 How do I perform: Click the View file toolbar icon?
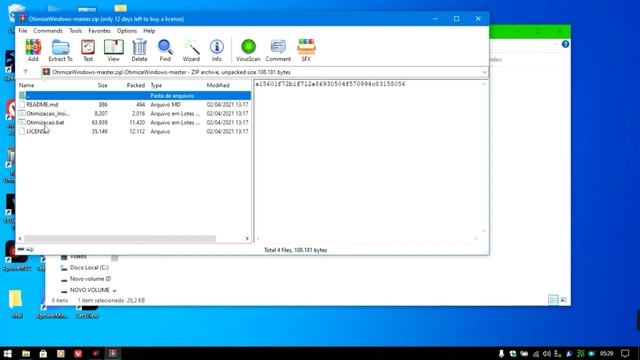(x=113, y=50)
